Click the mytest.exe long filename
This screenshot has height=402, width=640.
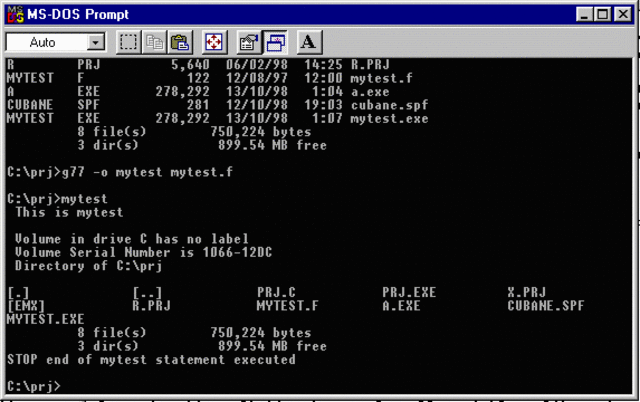click(389, 118)
